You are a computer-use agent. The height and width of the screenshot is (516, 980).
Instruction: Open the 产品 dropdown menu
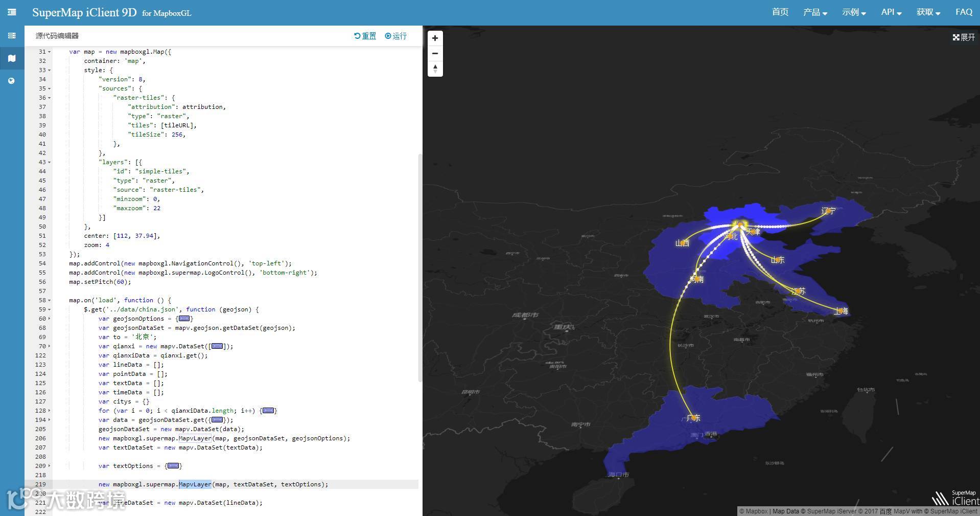point(815,12)
